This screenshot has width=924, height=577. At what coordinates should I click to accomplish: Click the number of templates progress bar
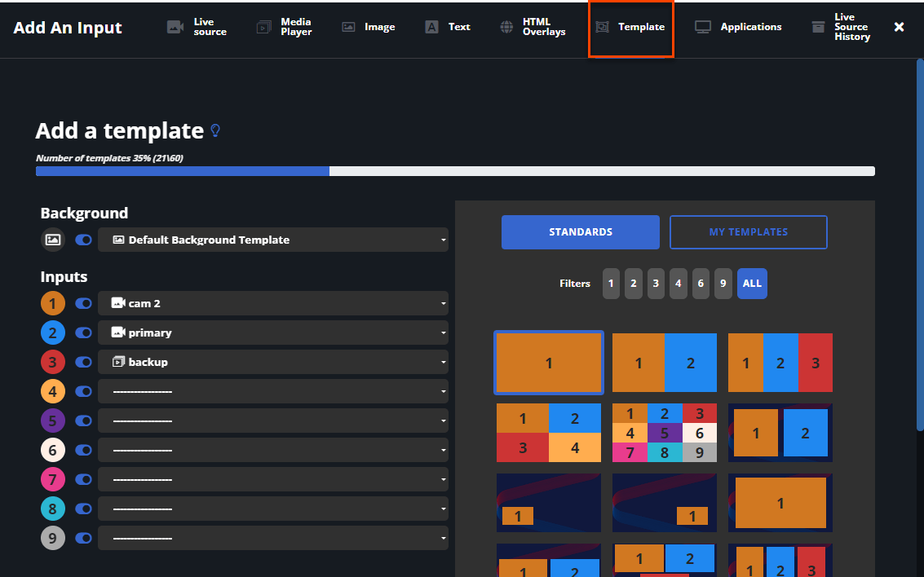coord(455,171)
